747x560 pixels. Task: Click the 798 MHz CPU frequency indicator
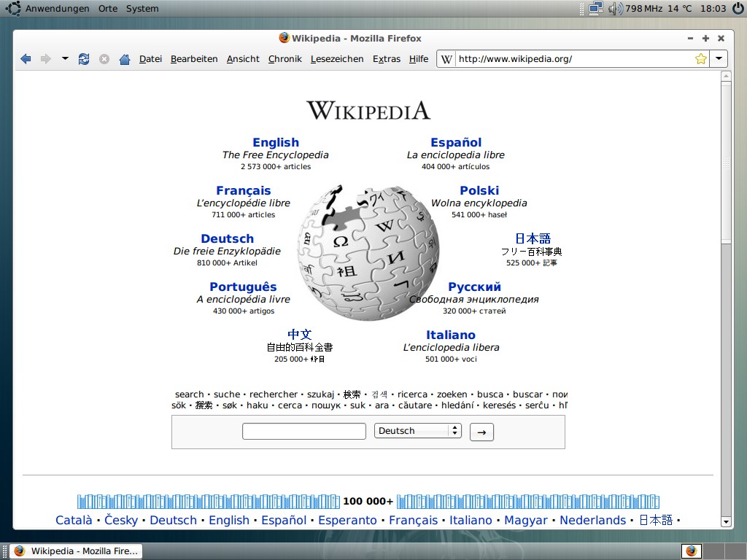[x=643, y=9]
